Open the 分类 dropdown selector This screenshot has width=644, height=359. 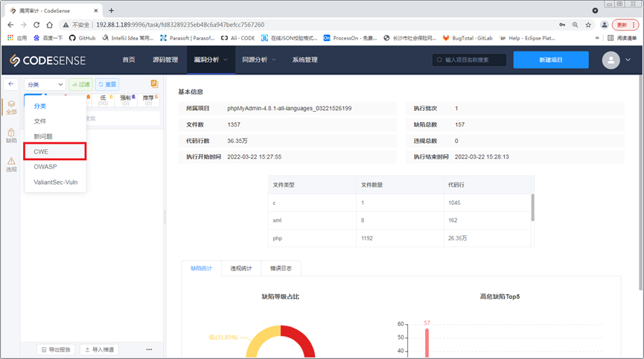point(45,84)
